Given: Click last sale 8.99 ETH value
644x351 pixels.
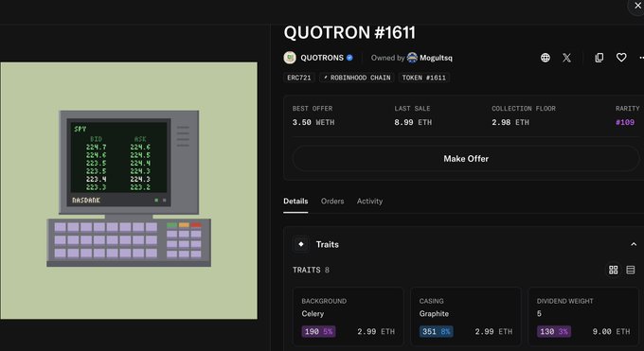Looking at the screenshot, I should click(x=413, y=122).
